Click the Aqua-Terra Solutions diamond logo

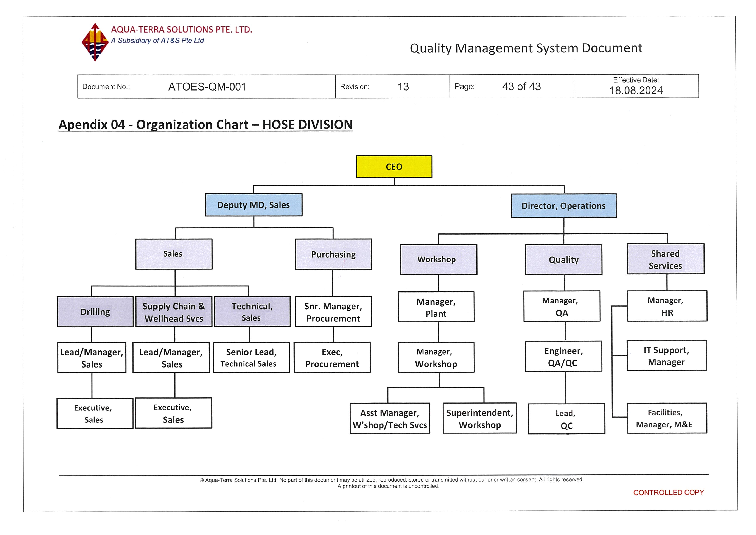click(95, 42)
